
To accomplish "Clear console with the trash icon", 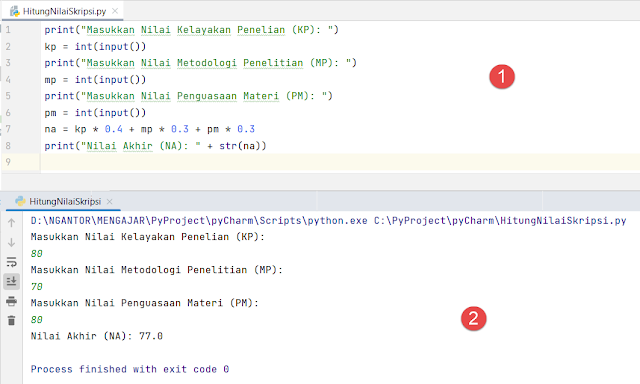I will pyautogui.click(x=11, y=321).
